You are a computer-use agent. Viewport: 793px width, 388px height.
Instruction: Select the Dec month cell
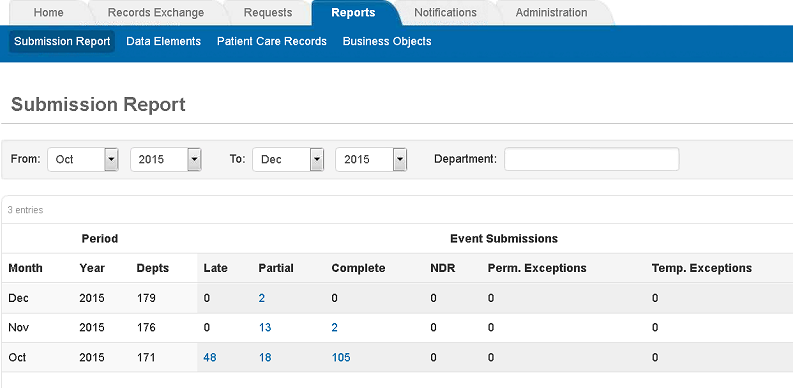click(x=18, y=298)
